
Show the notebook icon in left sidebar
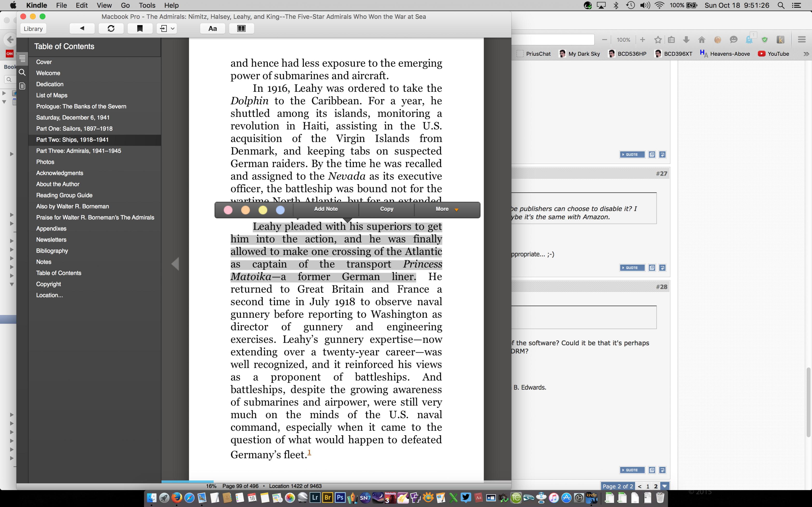(22, 86)
